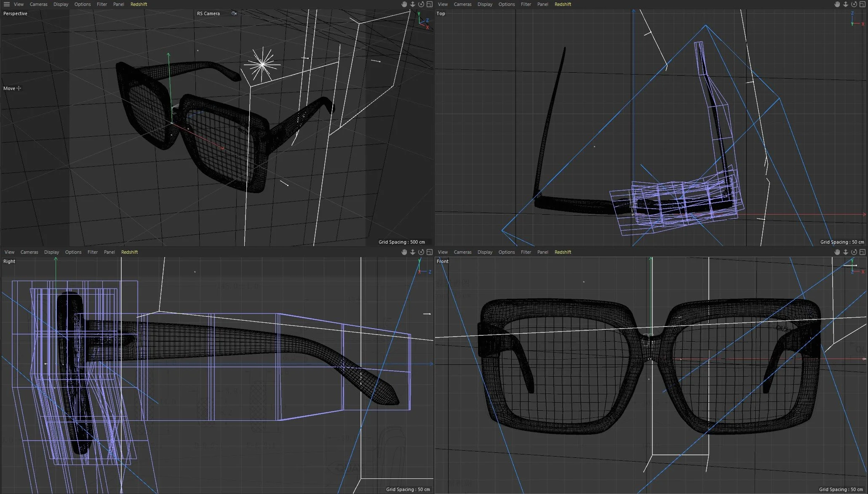The height and width of the screenshot is (494, 868).
Task: Click the pan hand icon in Front viewport
Action: 837,252
